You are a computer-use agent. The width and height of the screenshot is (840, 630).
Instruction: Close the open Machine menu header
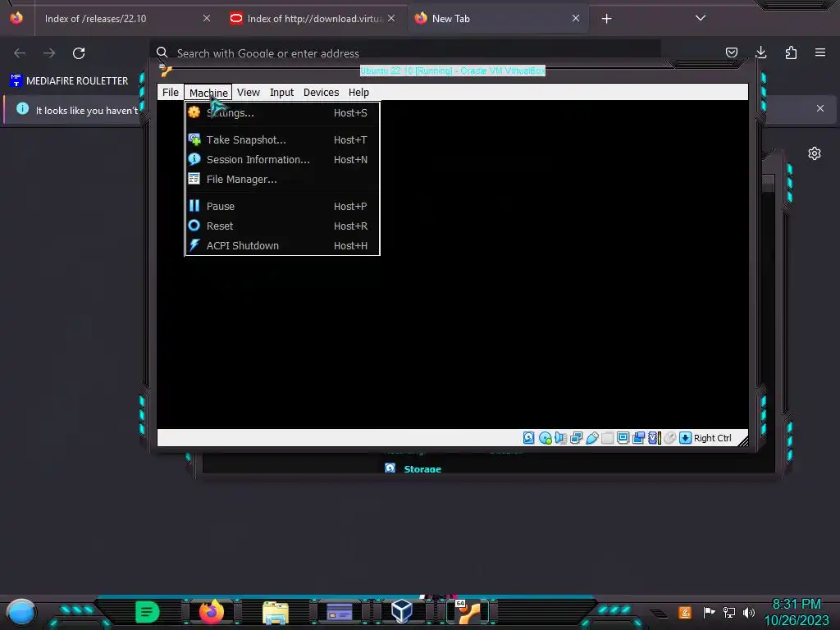pyautogui.click(x=208, y=92)
